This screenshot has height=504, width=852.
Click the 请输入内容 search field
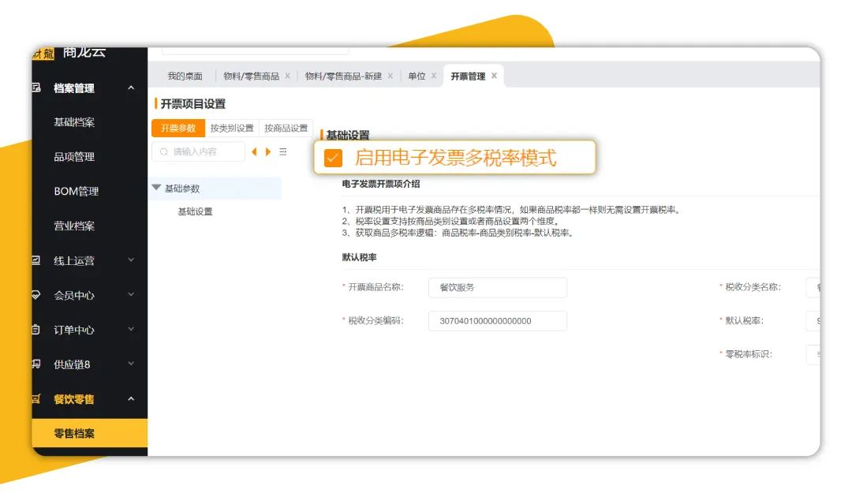[x=199, y=151]
